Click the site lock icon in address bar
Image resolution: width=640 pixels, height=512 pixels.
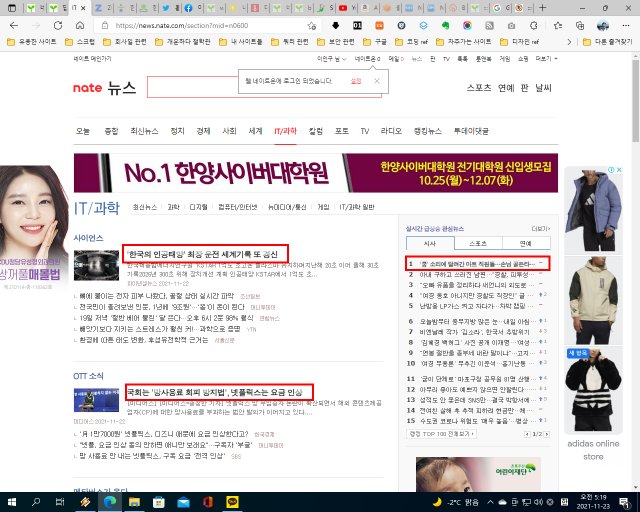coord(105,25)
